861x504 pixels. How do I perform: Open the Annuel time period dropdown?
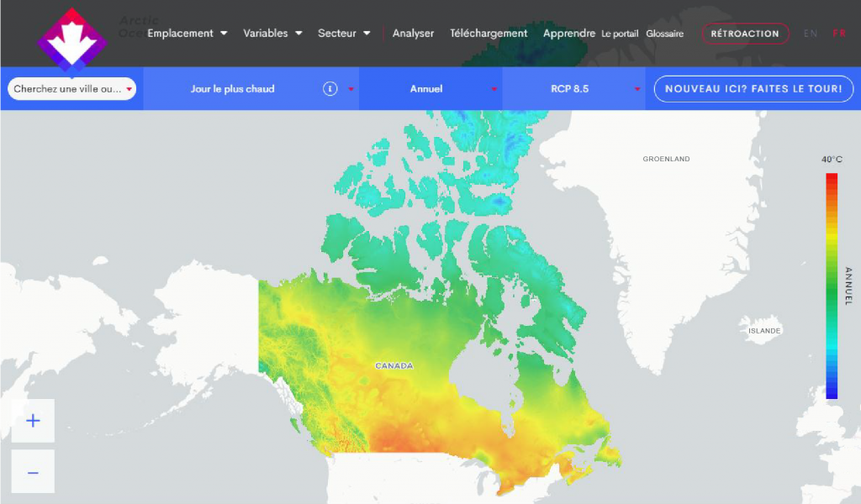click(430, 89)
